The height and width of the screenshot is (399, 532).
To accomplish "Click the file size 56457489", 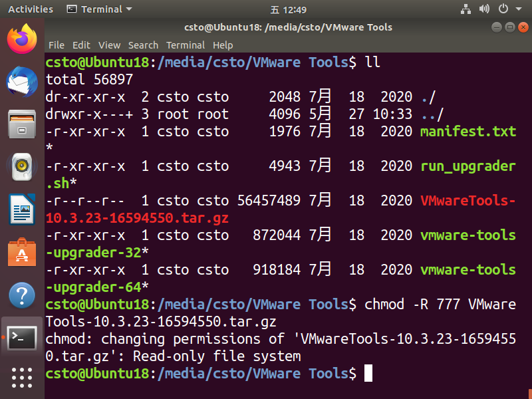I will [269, 201].
